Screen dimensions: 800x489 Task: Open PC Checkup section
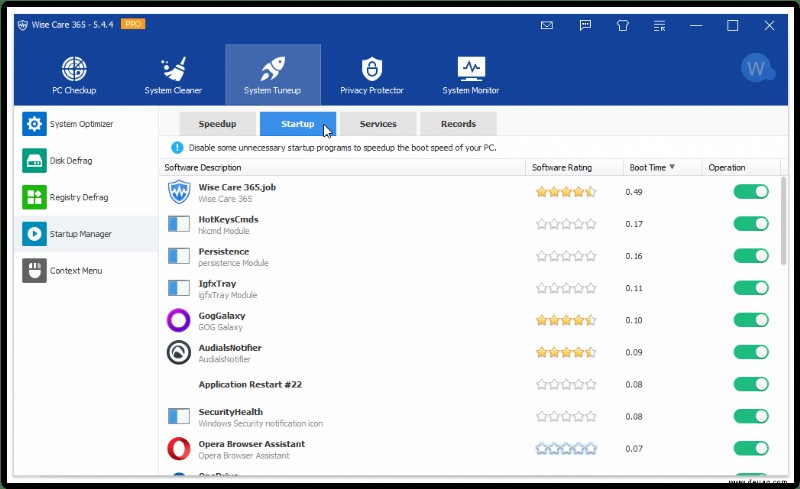[74, 76]
